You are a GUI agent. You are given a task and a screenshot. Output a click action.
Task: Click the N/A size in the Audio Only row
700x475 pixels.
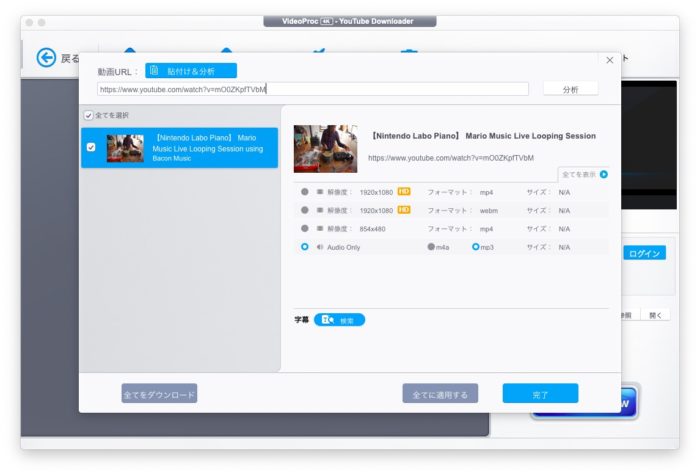(564, 247)
